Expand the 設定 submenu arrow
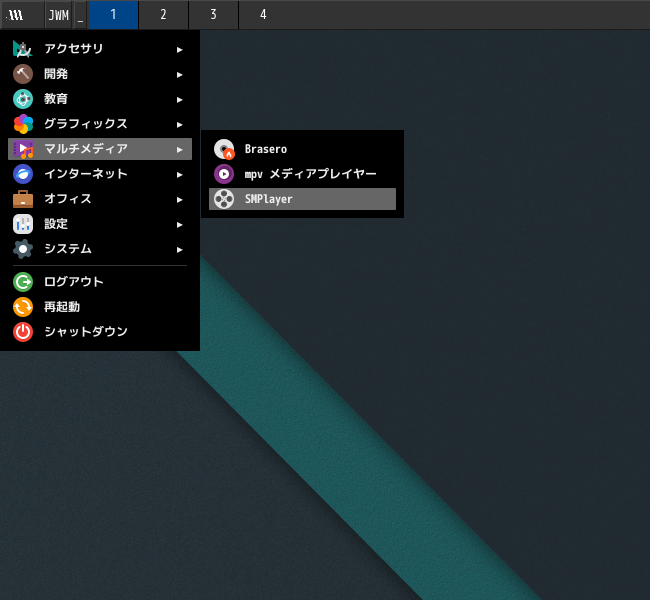Image resolution: width=650 pixels, height=600 pixels. tap(179, 224)
